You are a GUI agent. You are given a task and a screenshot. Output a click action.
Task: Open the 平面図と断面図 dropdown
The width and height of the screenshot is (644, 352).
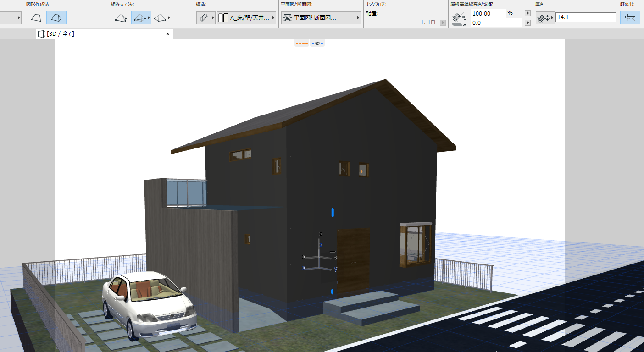[321, 18]
